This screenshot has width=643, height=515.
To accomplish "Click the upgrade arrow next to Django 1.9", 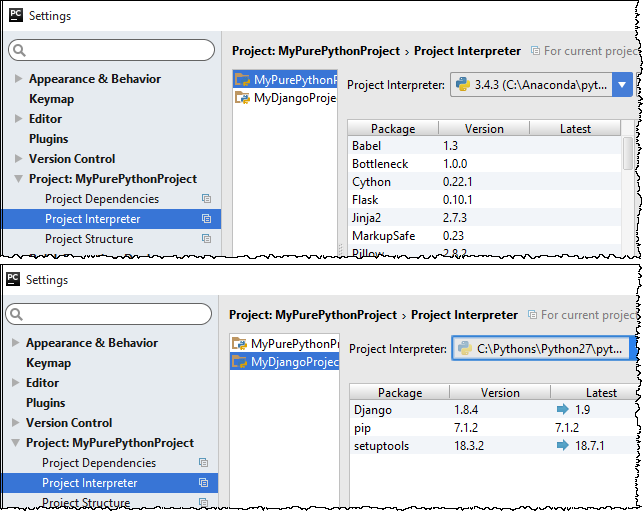I will coord(562,409).
